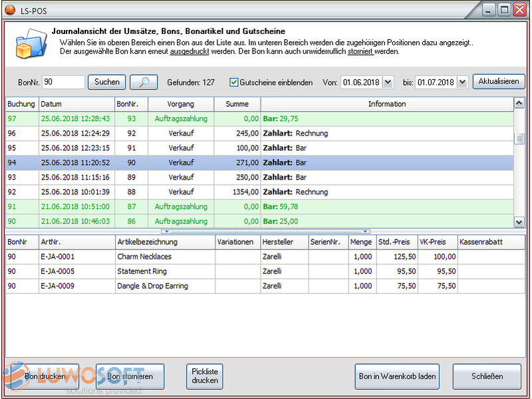Click Bon in Warenkorb laden
Viewport: 532px width, 399px height.
[398, 376]
